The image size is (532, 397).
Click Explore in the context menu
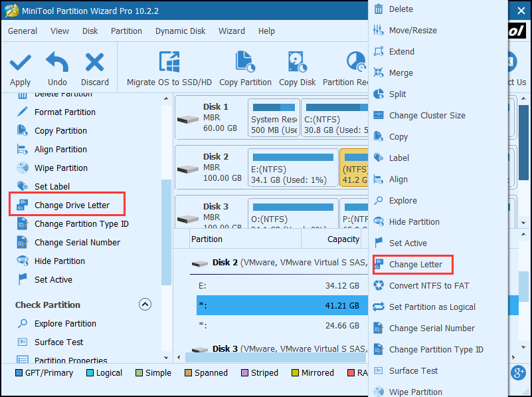pyautogui.click(x=402, y=201)
